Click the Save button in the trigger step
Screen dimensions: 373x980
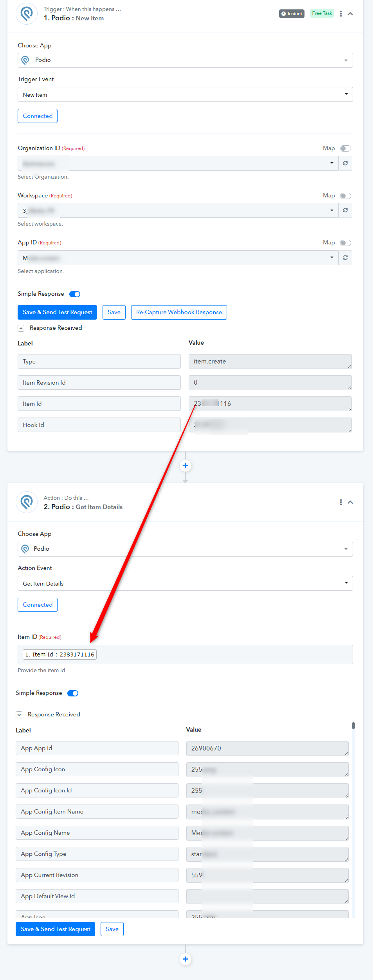(114, 312)
